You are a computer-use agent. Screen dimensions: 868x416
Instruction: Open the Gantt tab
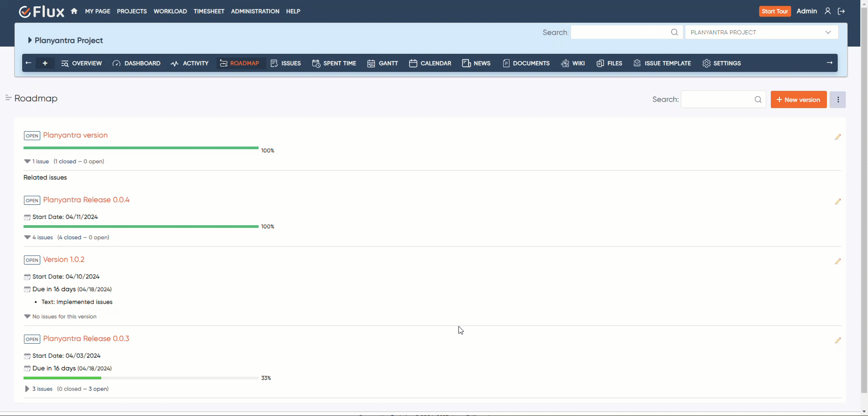pos(383,63)
